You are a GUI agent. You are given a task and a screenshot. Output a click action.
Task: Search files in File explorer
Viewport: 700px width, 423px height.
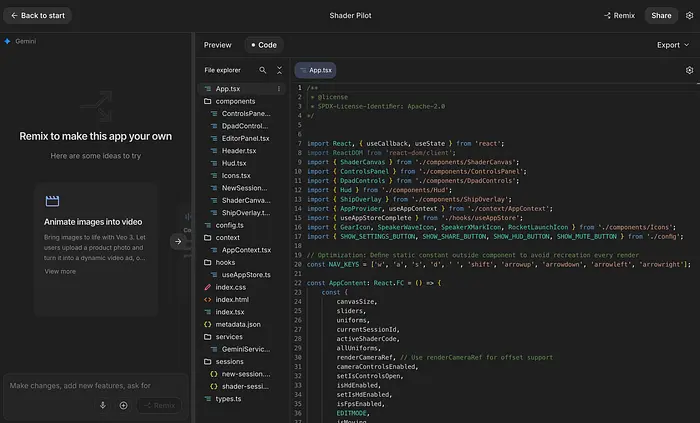coord(262,70)
